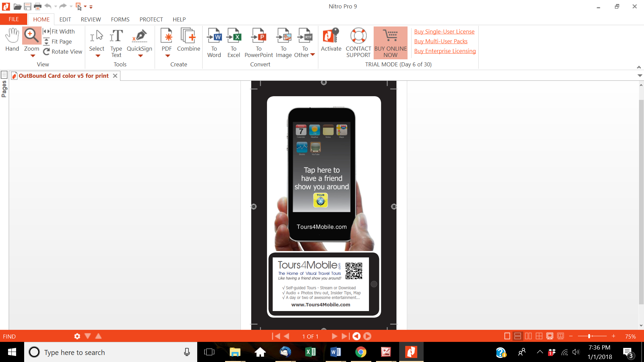Switch to REVIEW ribbon tab
644x362 pixels.
coord(91,19)
